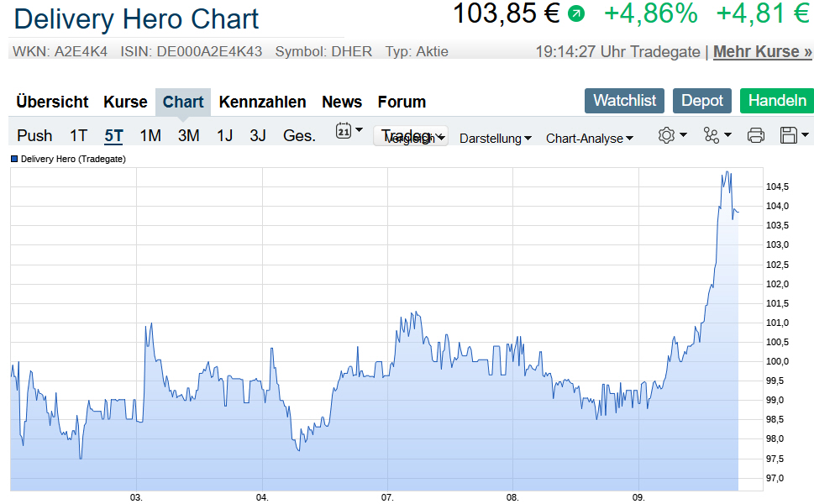Screen dimensions: 814x504
Task: Click the Typ: Aktie text
Action: 417,51
